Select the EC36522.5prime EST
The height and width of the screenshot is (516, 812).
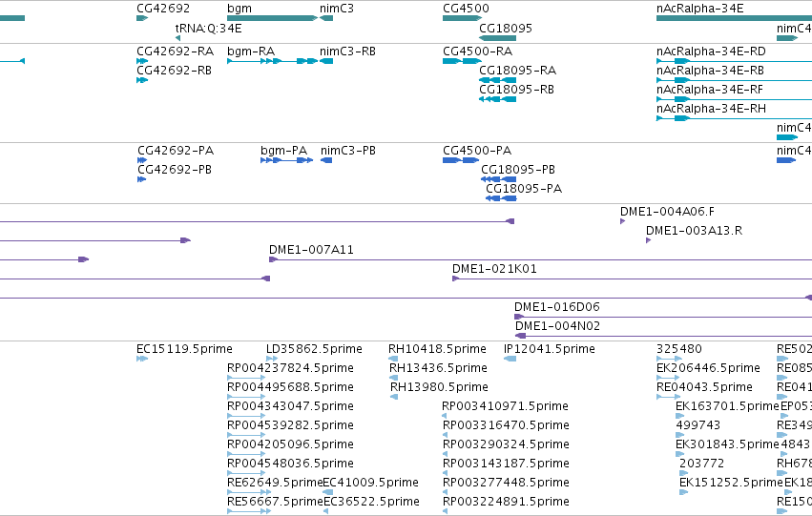325,512
